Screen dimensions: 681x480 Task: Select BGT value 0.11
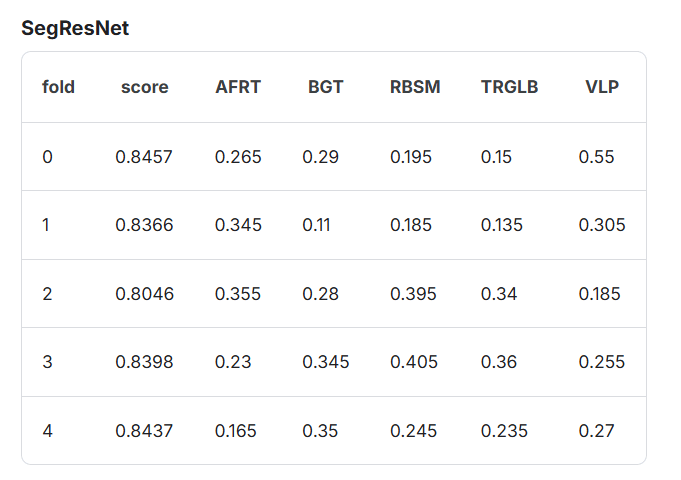point(316,225)
